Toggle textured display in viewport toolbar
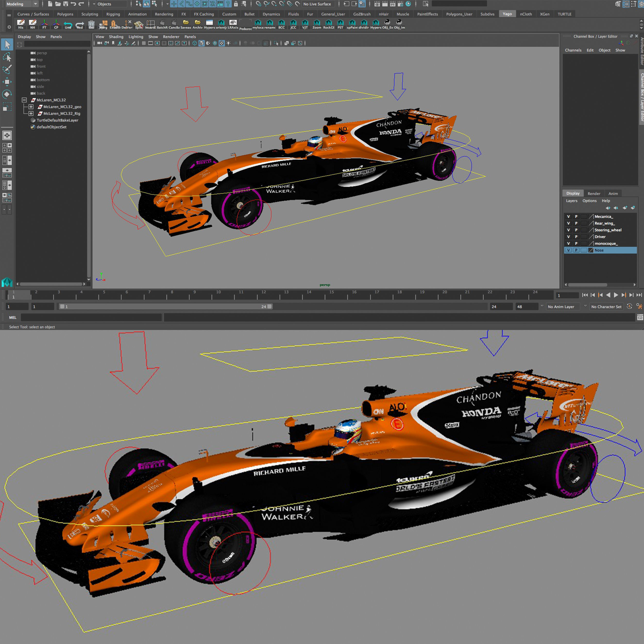644x644 pixels. pyautogui.click(x=221, y=43)
